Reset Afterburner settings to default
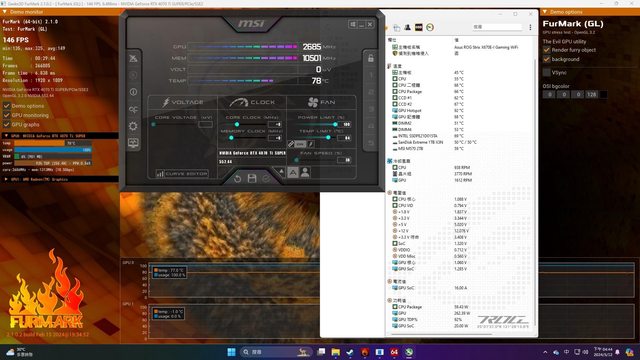640x360 pixels. click(238, 179)
